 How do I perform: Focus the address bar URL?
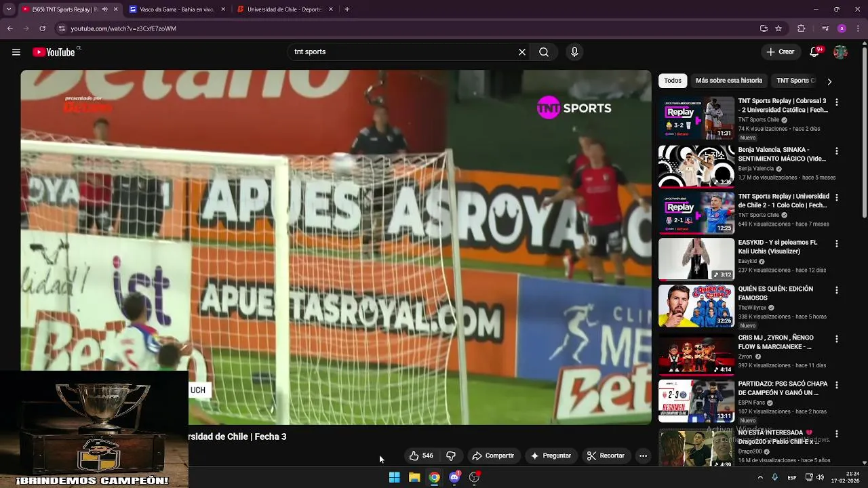pyautogui.click(x=123, y=28)
